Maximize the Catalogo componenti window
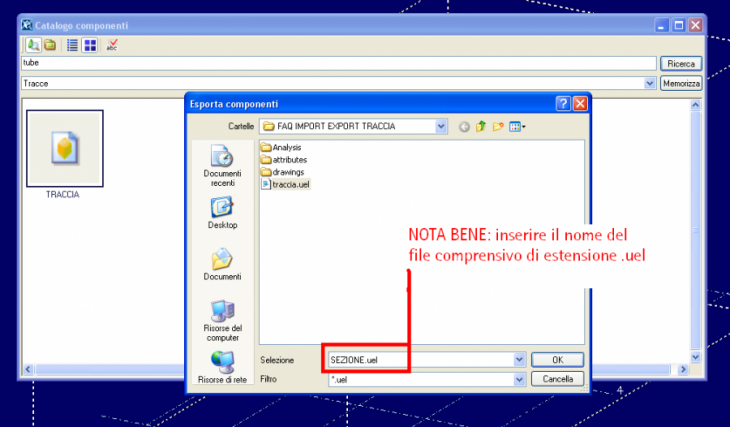This screenshot has height=427, width=730. click(x=679, y=25)
